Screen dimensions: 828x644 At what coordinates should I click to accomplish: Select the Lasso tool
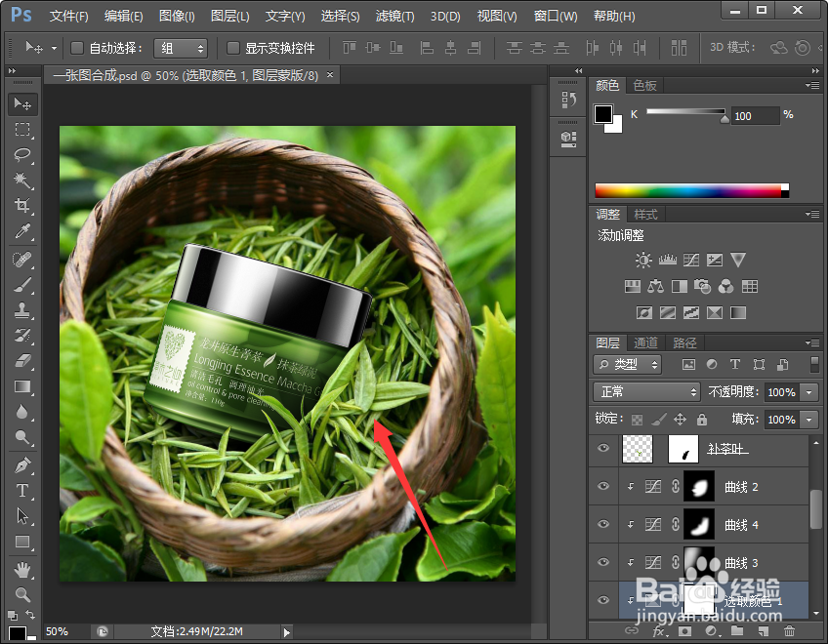click(22, 155)
